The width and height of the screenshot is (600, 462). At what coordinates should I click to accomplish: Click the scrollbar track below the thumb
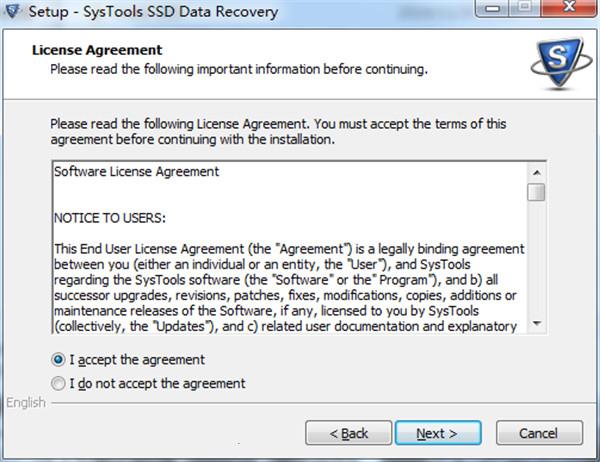click(536, 258)
